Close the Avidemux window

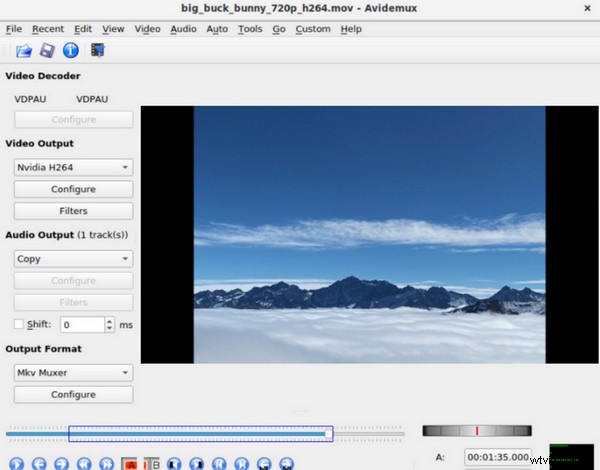tap(587, 8)
